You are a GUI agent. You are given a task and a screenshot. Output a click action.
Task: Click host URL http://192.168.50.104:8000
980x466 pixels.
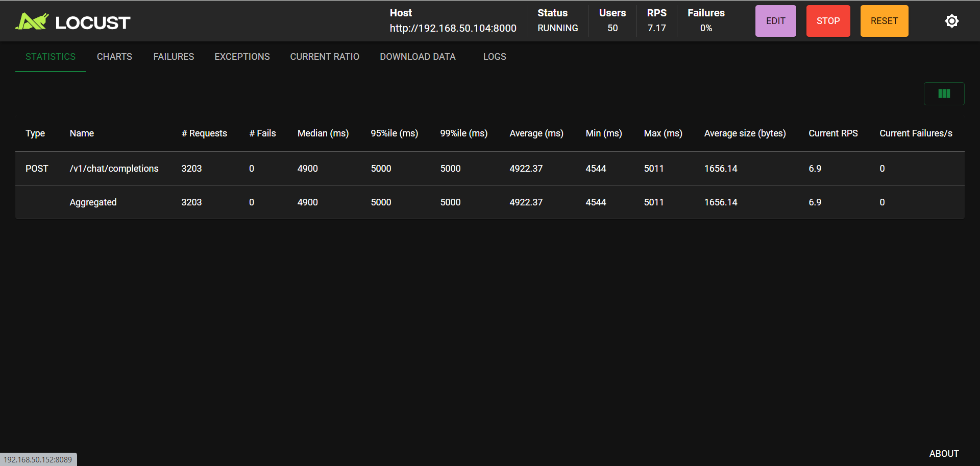[x=453, y=28]
